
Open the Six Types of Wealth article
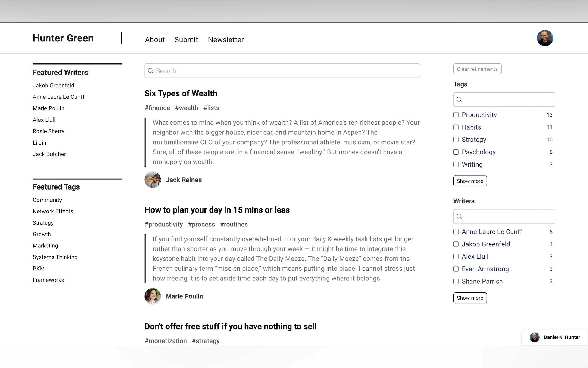click(181, 93)
